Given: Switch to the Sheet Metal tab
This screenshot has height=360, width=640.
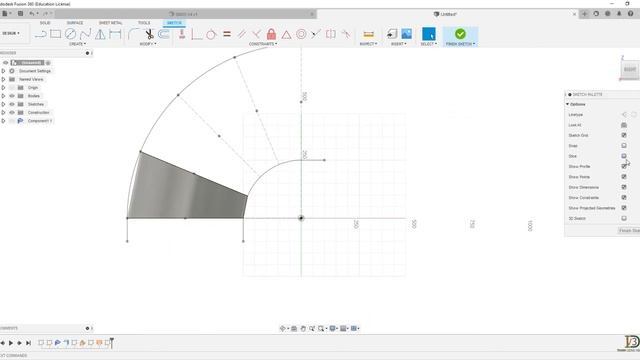Looking at the screenshot, I should click(x=110, y=23).
